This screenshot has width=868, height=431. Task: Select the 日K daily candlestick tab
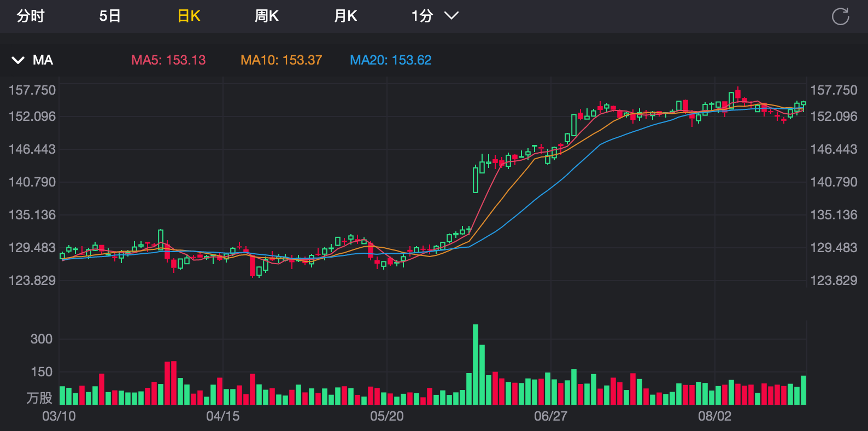click(x=189, y=16)
